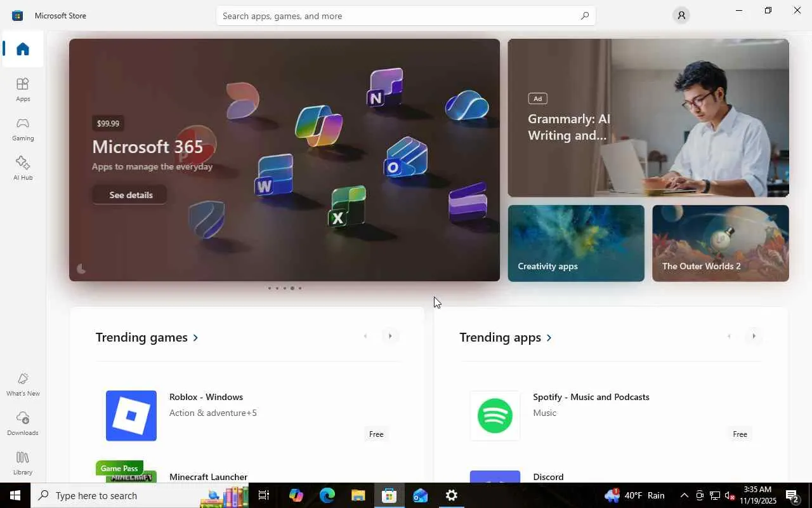
Task: Open the Gaming section in the sidebar
Action: point(23,129)
